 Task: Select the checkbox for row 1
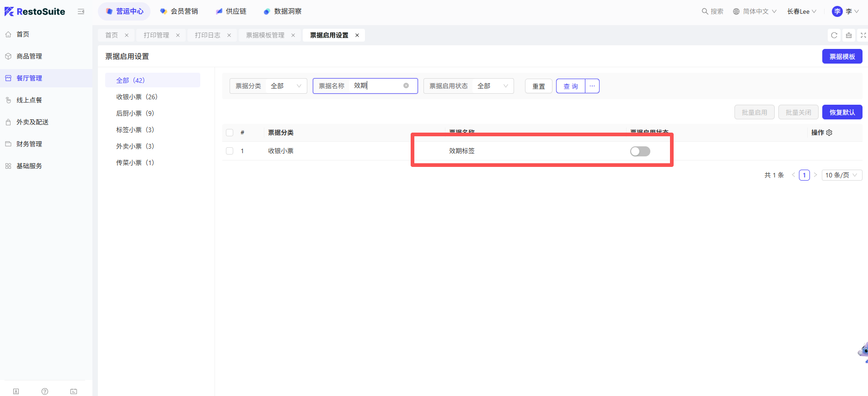pos(230,151)
